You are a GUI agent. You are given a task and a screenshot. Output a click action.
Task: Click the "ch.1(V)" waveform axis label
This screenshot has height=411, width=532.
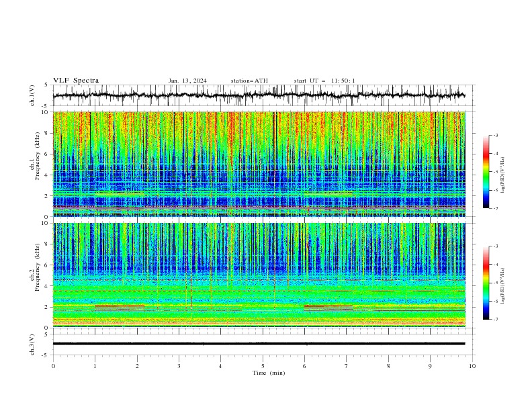click(x=32, y=95)
